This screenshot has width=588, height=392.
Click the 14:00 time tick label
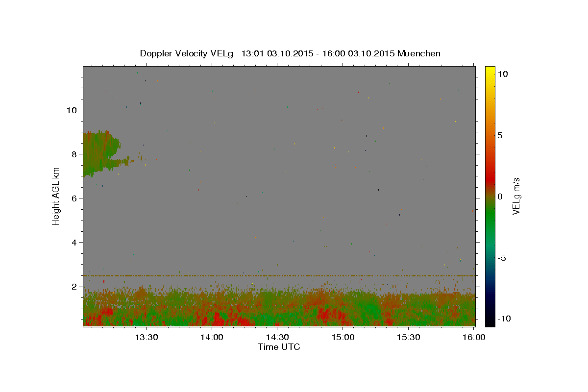click(x=212, y=337)
